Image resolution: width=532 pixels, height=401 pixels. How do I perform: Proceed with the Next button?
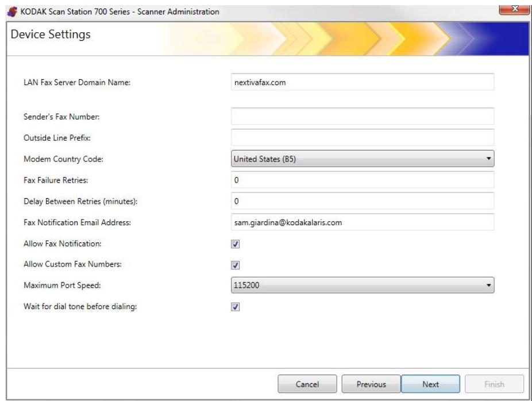coord(430,384)
